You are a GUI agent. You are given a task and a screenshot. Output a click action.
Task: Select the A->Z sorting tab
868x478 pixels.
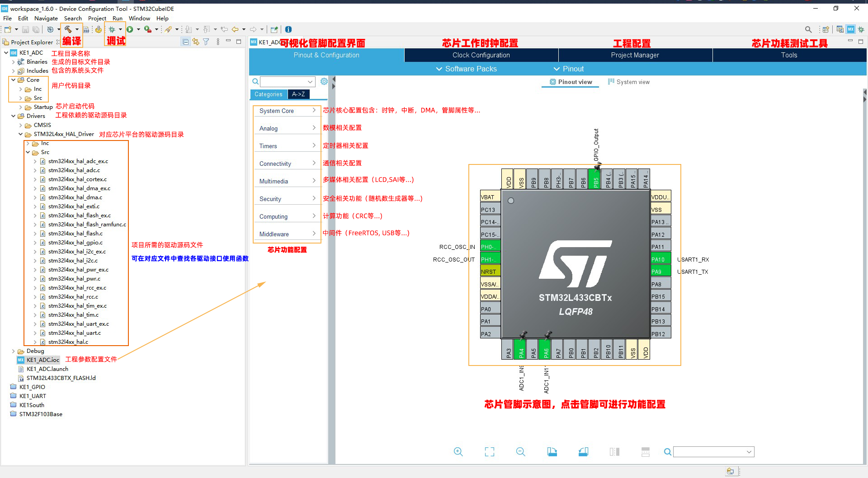[x=298, y=94]
